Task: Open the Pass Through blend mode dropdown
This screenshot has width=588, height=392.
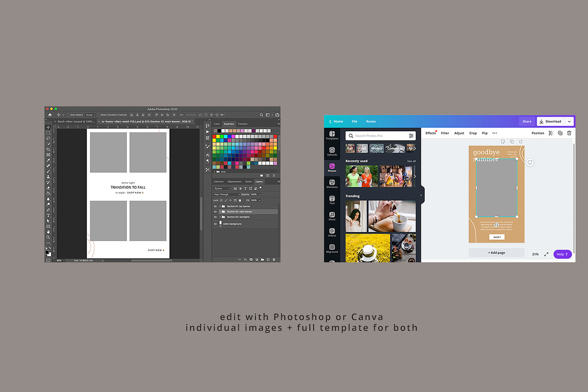Action: [227, 194]
